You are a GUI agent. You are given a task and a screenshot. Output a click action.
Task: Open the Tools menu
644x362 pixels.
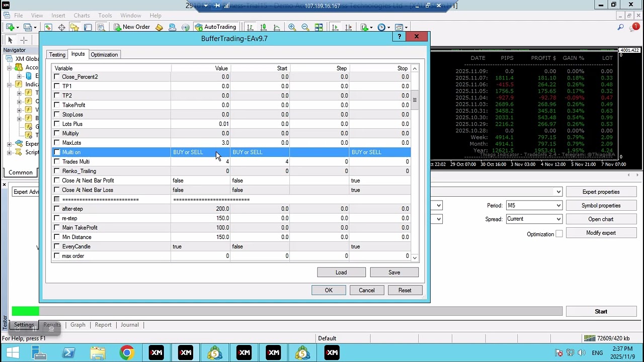[x=105, y=16]
